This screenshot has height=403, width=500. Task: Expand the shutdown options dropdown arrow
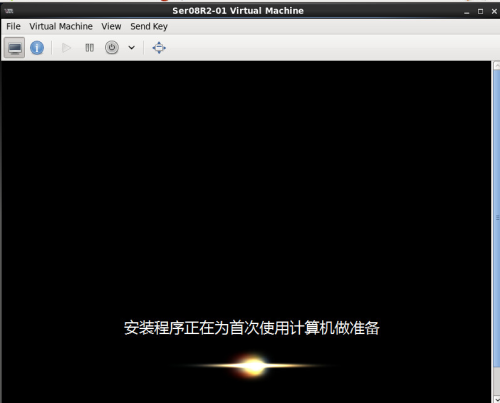132,48
